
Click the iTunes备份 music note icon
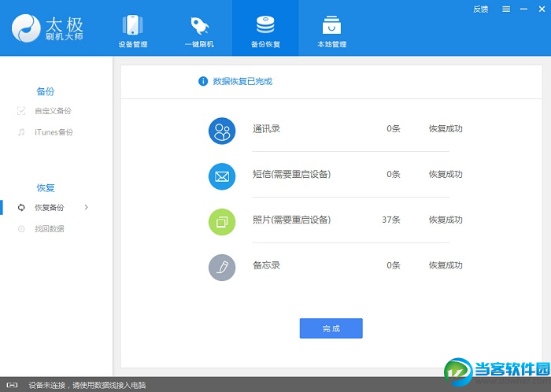[x=21, y=132]
